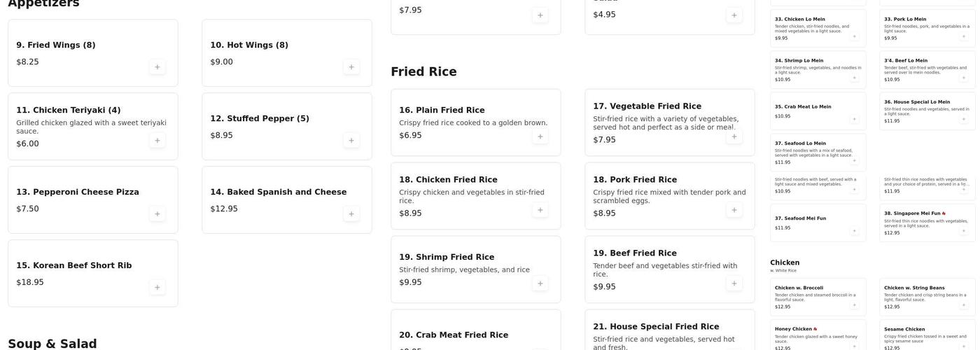Viewport: 980px width, 350px height.
Task: Add Fried Wings (8) to order
Action: [157, 67]
